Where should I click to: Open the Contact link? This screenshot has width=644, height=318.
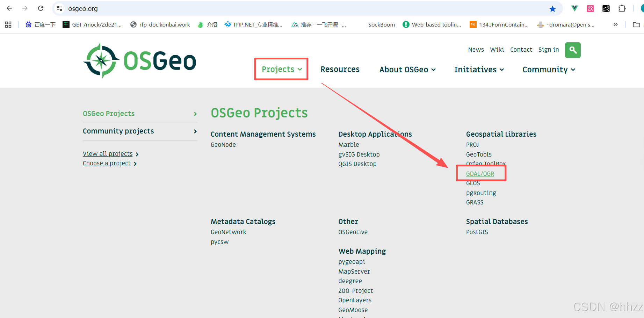pyautogui.click(x=521, y=50)
